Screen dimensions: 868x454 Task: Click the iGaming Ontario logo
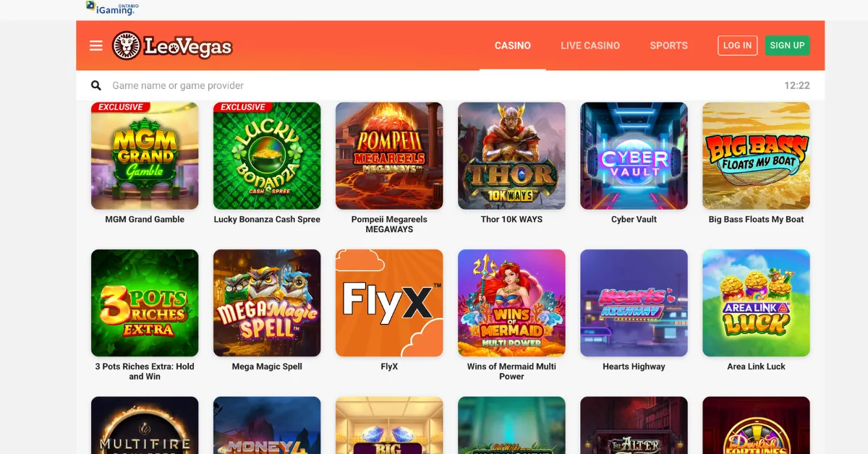[111, 8]
